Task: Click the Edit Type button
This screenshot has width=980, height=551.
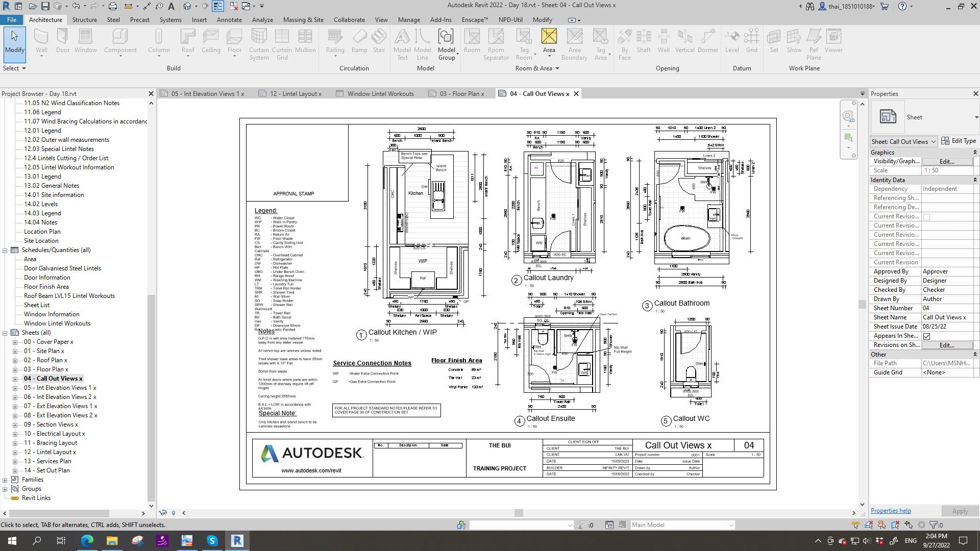Action: tap(959, 141)
